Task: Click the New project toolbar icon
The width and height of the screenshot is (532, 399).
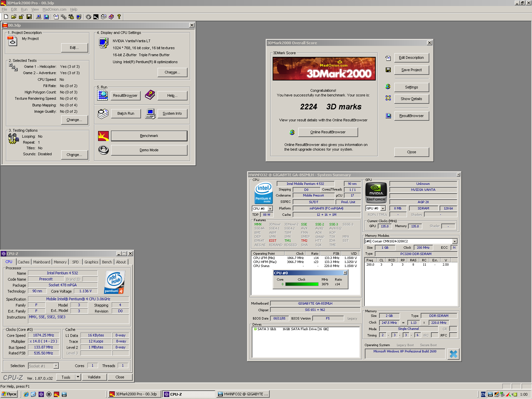Action: 6,17
